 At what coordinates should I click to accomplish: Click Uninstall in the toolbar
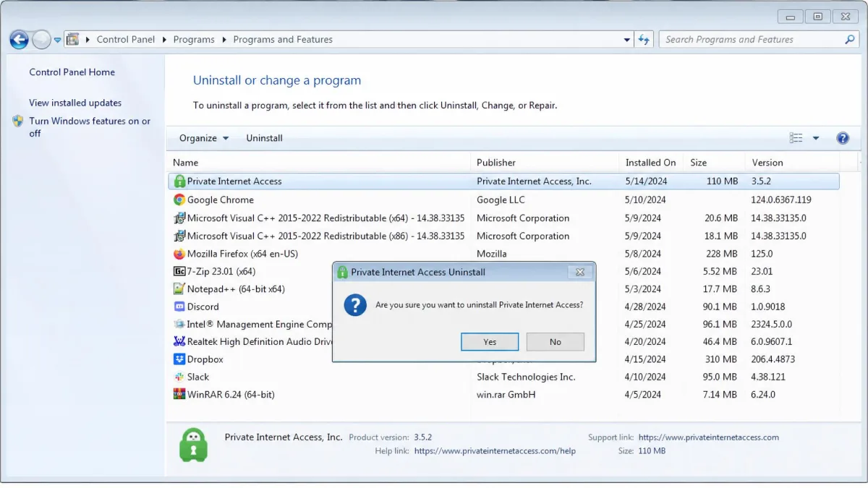pyautogui.click(x=264, y=138)
